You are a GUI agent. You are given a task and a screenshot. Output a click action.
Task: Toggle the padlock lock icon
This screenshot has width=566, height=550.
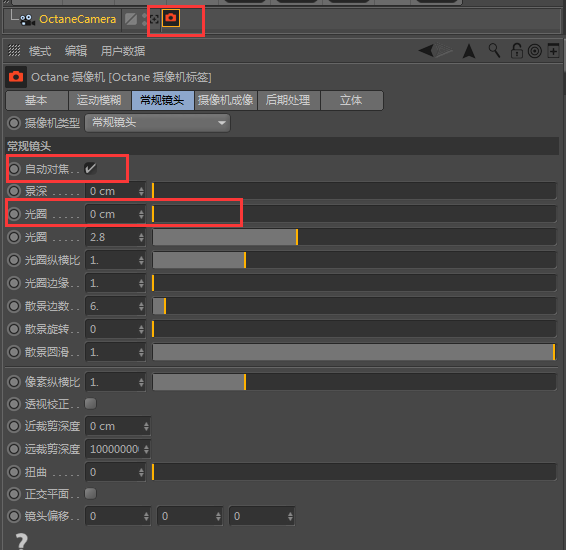pyautogui.click(x=517, y=51)
